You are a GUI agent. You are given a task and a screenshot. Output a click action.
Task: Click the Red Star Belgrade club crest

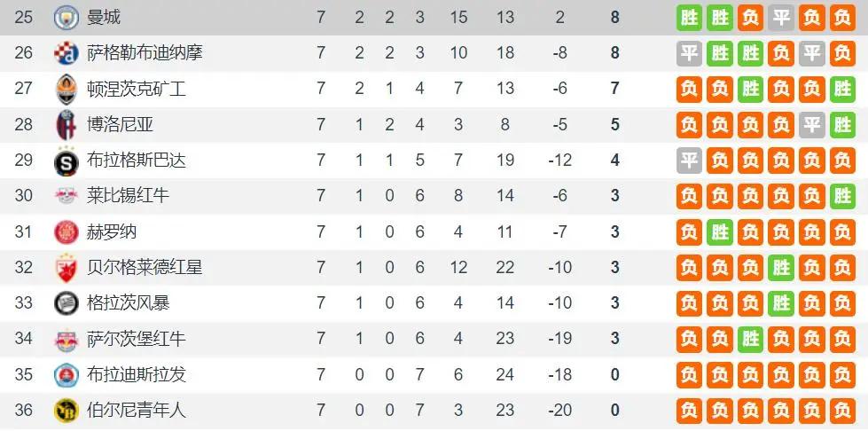66,268
